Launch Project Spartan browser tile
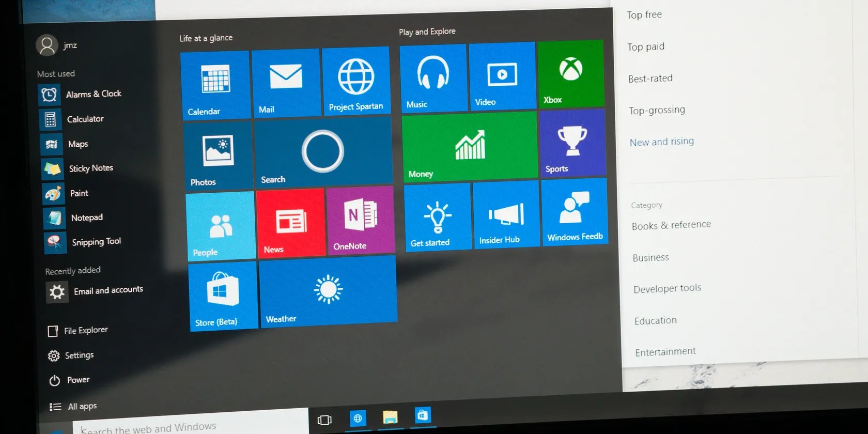Screen dimensions: 868x434 point(356,81)
